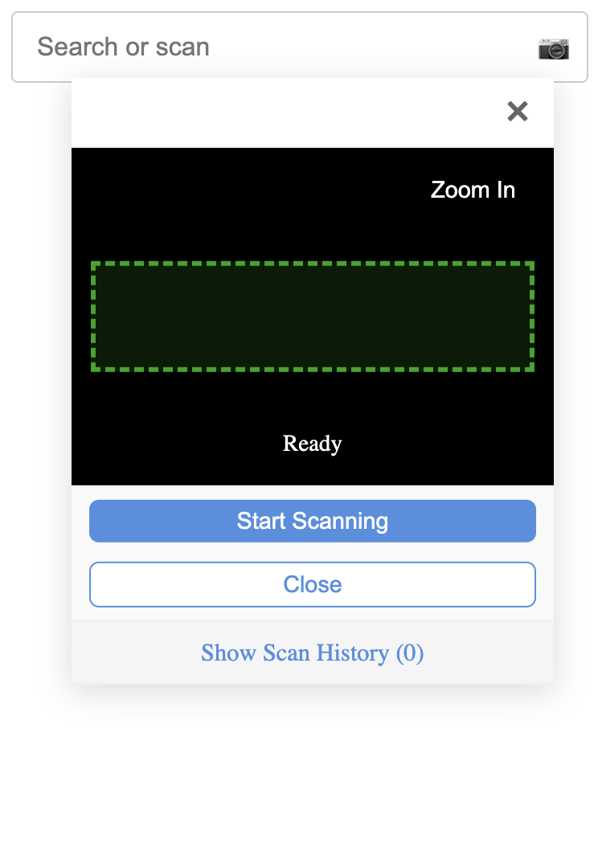
Task: Click the Ready status label
Action: (312, 443)
